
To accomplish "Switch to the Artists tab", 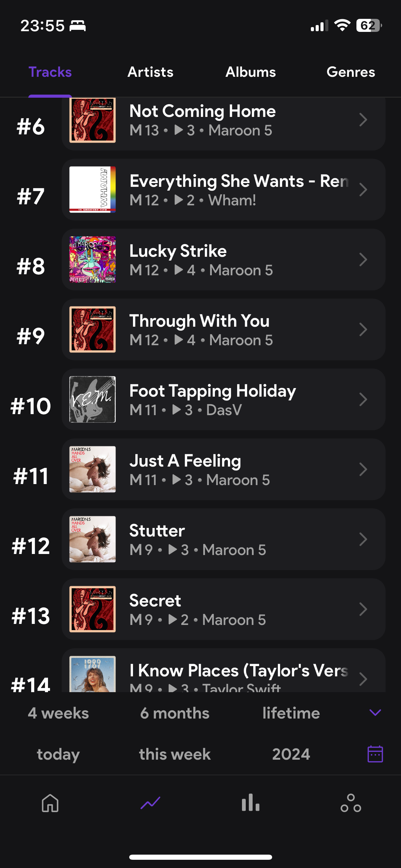I will click(x=150, y=72).
